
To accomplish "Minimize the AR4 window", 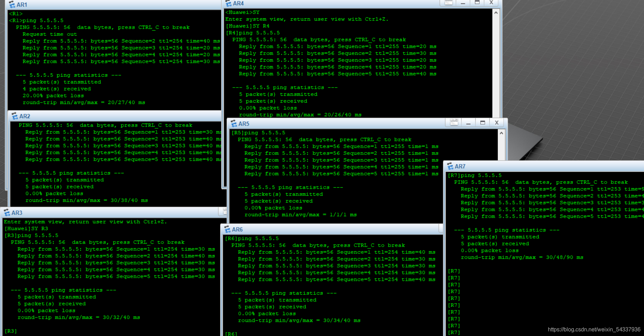I will [463, 3].
